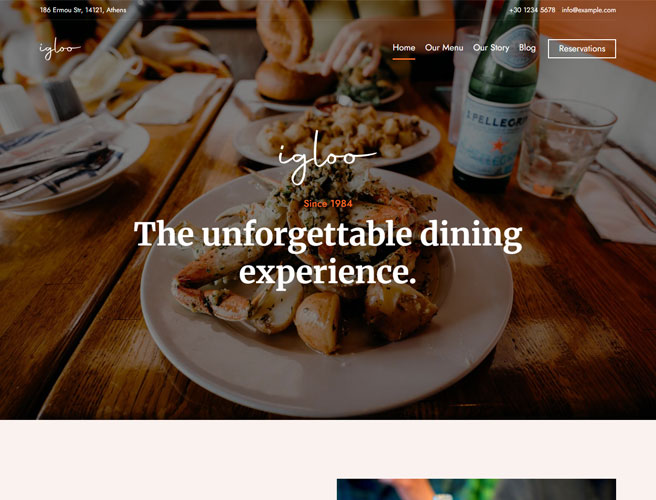This screenshot has height=500, width=656.
Task: Click the bowl with cutlery on left
Action: tap(67, 165)
